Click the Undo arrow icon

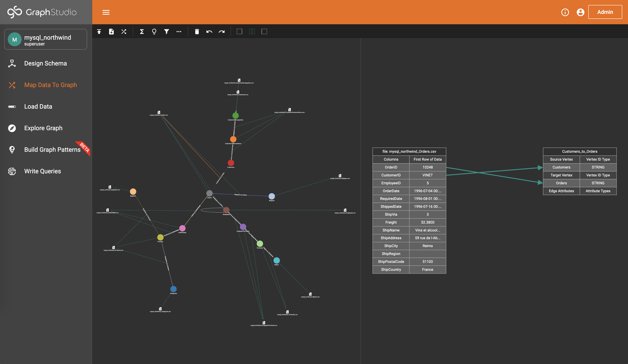tap(209, 31)
